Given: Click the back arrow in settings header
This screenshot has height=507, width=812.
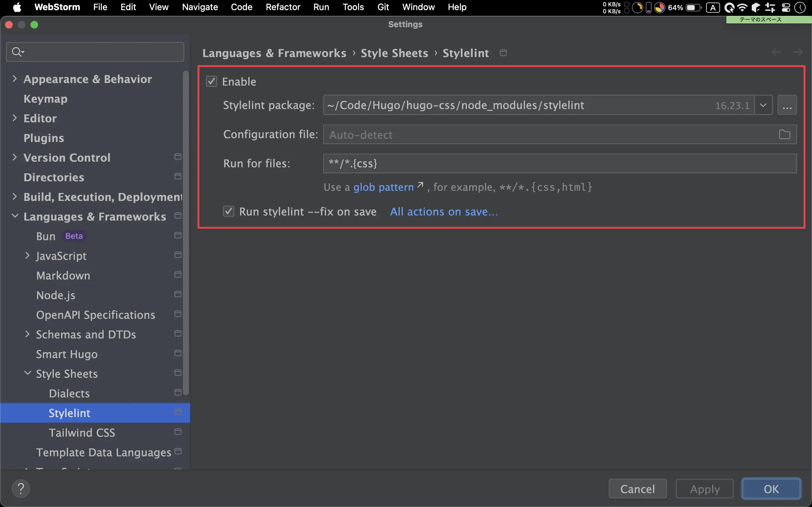Looking at the screenshot, I should tap(776, 52).
